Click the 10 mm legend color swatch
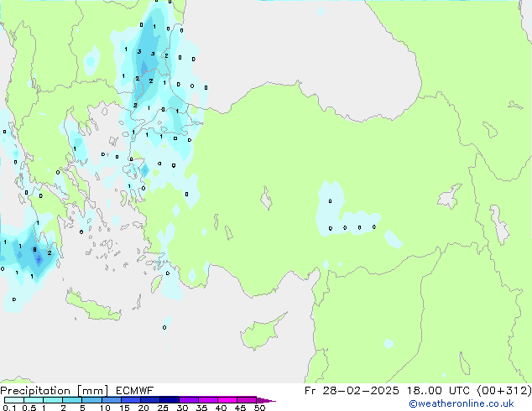This screenshot has height=411, width=532. click(x=111, y=400)
